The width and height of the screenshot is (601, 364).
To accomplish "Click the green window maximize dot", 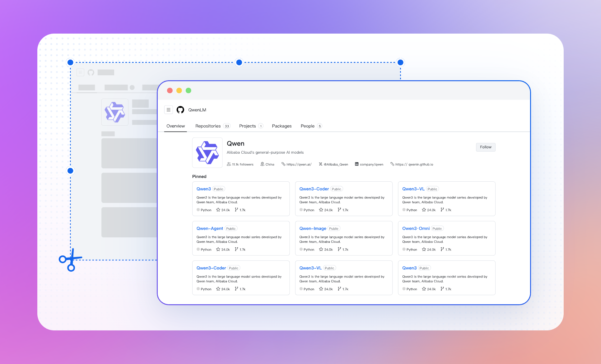I will [x=188, y=91].
